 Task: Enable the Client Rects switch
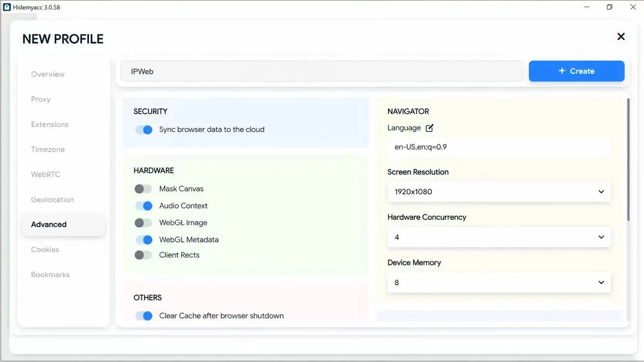pyautogui.click(x=143, y=255)
